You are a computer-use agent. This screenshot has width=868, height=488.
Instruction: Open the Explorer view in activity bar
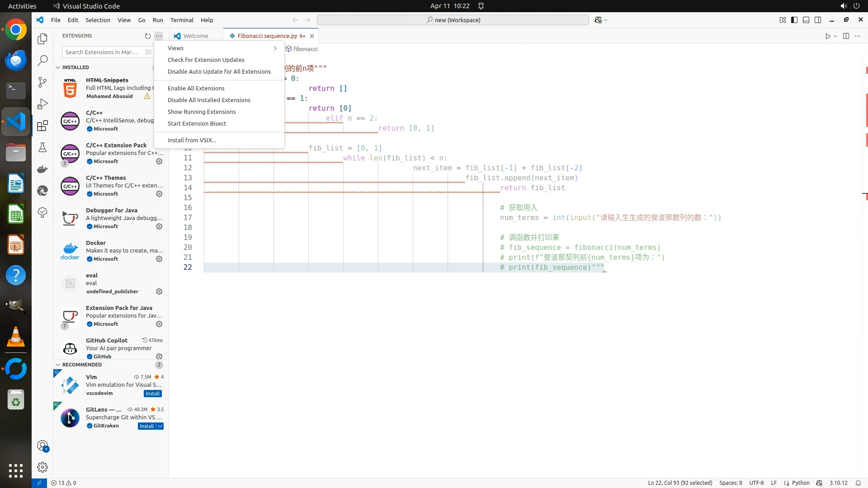coord(42,39)
